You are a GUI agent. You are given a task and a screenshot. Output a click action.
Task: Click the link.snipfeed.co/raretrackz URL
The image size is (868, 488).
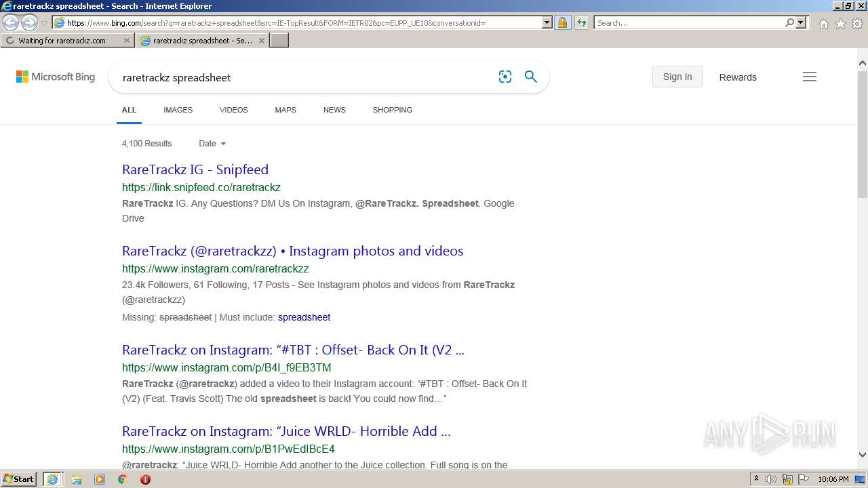(201, 187)
